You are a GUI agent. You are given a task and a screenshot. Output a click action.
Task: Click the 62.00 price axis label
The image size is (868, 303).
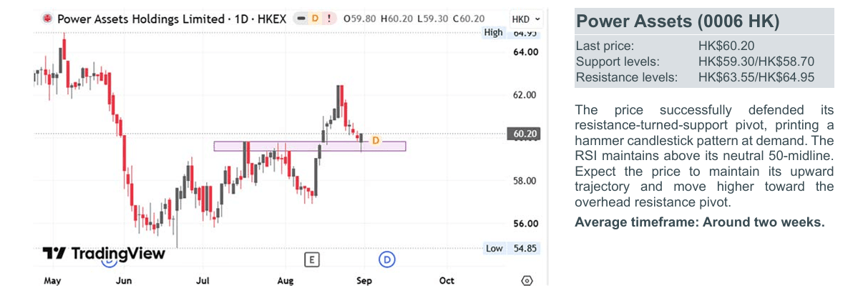pos(526,95)
